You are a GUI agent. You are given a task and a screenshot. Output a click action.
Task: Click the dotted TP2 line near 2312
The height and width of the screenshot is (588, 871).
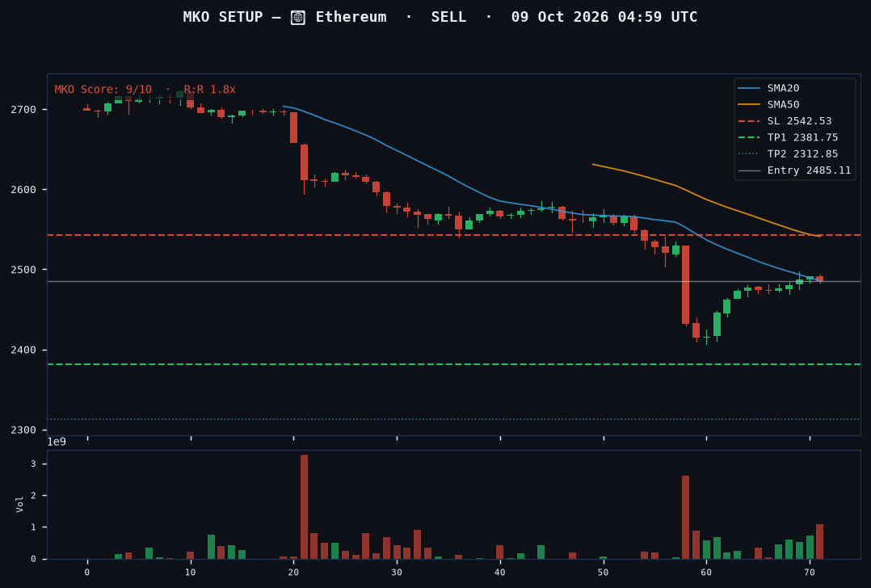tap(454, 419)
